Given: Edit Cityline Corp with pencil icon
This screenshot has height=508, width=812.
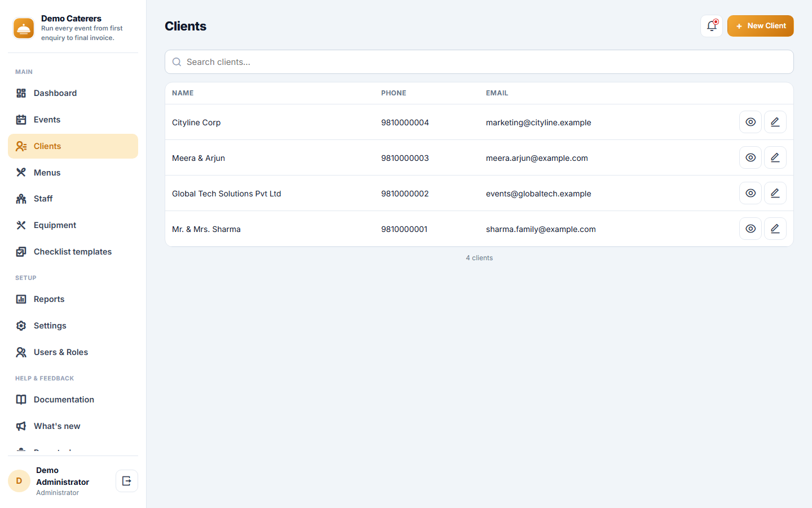Looking at the screenshot, I should (775, 122).
